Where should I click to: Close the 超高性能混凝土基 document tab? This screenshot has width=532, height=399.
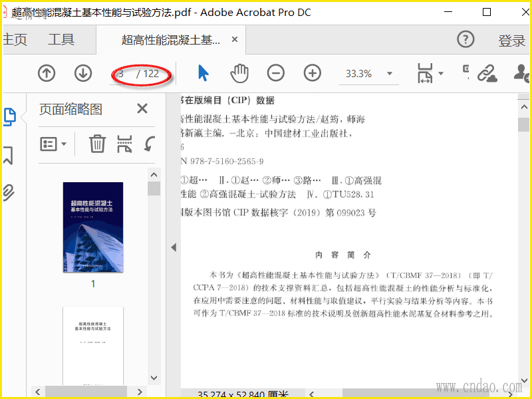[235, 39]
